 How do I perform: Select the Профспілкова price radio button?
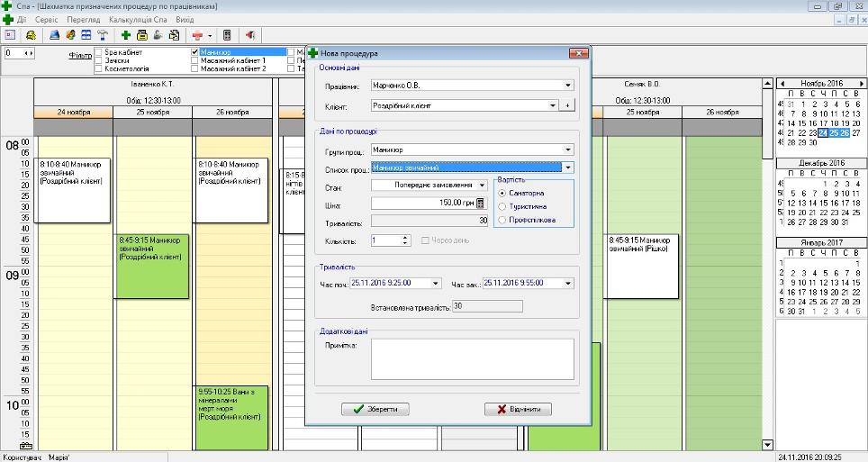click(502, 220)
